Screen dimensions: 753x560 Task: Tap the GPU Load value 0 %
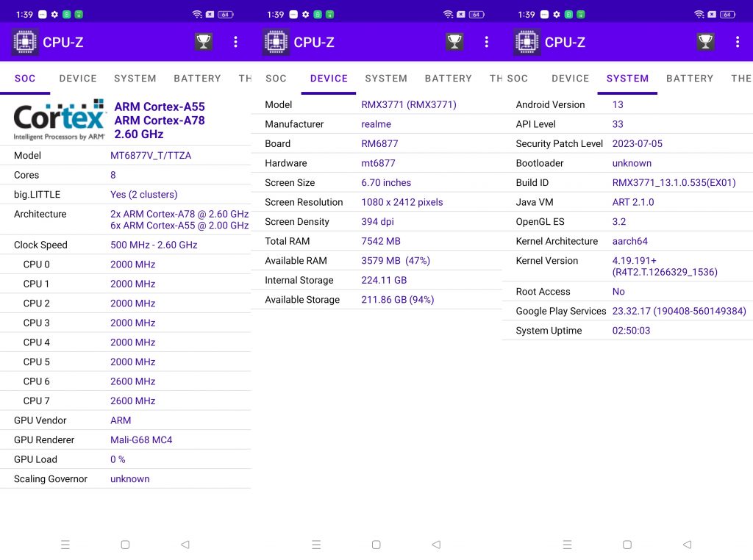tap(118, 459)
